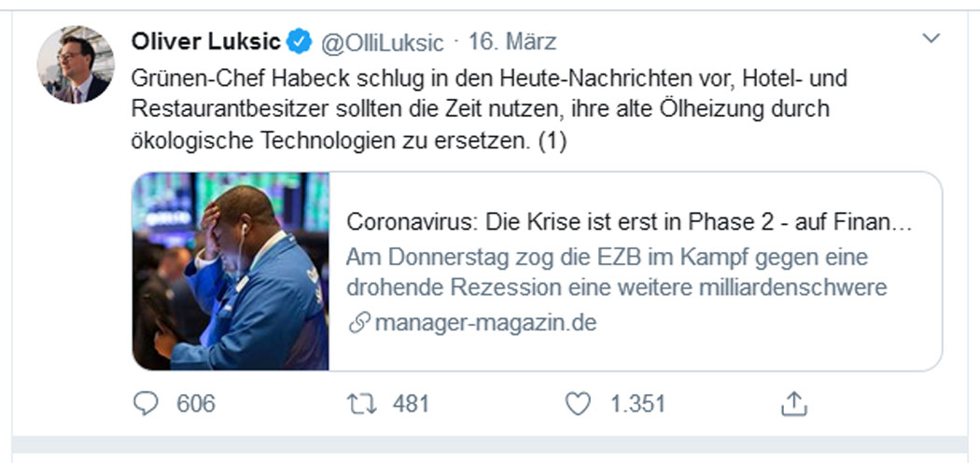This screenshot has height=463, width=980.
Task: Click the retweet arrows icon
Action: 362,403
